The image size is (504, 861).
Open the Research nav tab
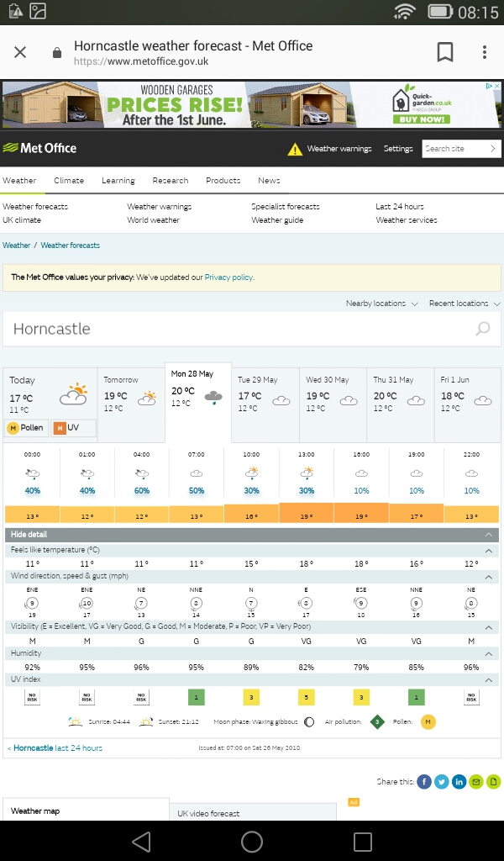(x=170, y=180)
